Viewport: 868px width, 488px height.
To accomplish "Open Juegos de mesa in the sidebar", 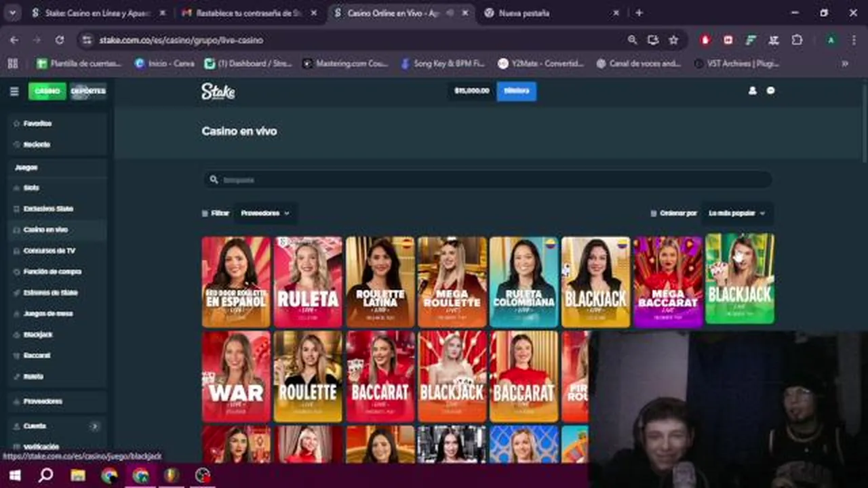I will click(x=57, y=314).
